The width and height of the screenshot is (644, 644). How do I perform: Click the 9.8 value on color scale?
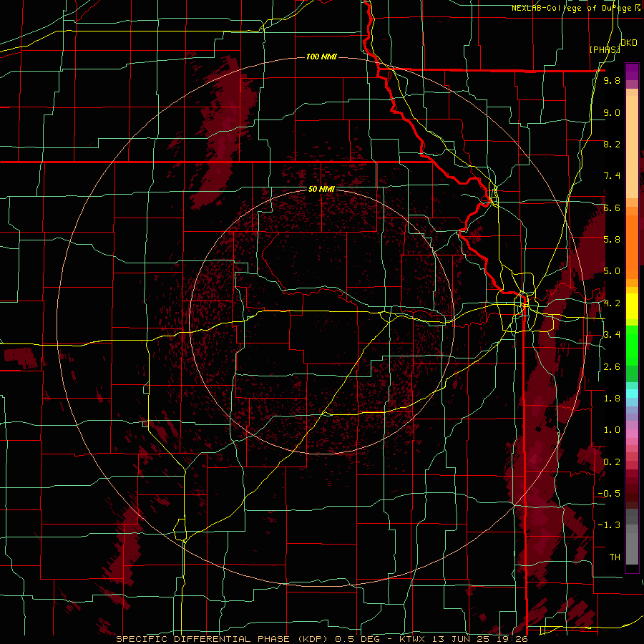click(612, 81)
